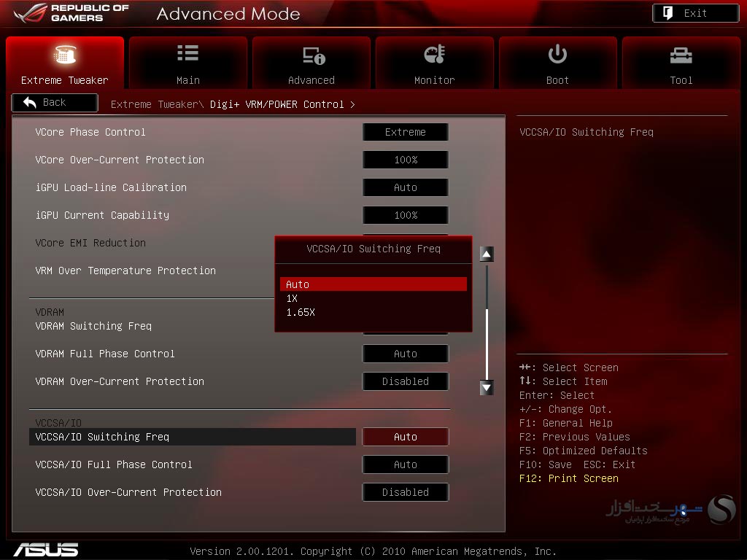This screenshot has width=747, height=560.
Task: Open iGPU Load-line Calibration Auto dropdown
Action: [406, 187]
